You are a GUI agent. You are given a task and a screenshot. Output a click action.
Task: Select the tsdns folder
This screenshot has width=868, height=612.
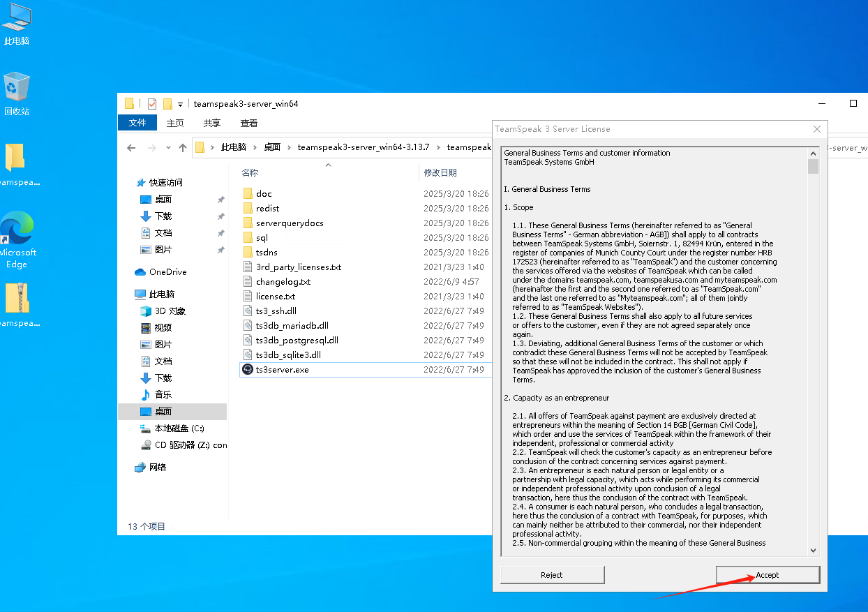(x=267, y=253)
